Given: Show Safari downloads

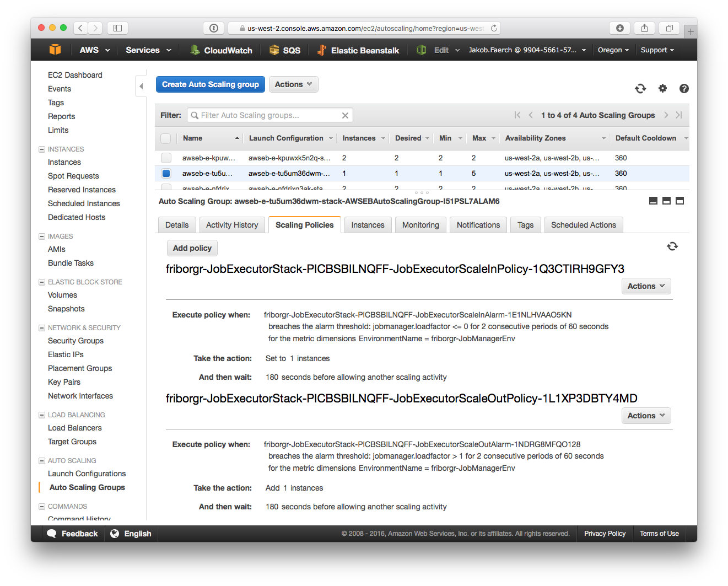Looking at the screenshot, I should [620, 28].
